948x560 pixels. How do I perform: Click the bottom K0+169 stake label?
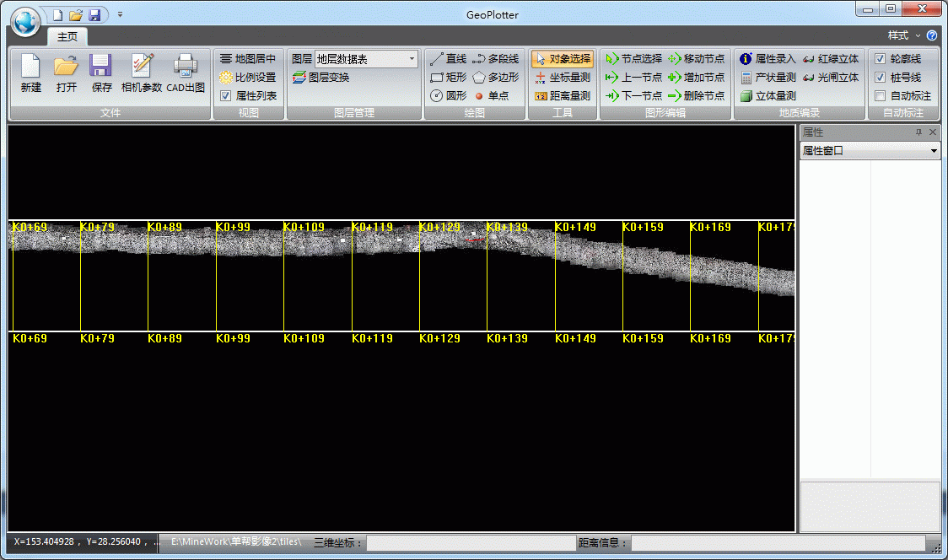(x=710, y=338)
